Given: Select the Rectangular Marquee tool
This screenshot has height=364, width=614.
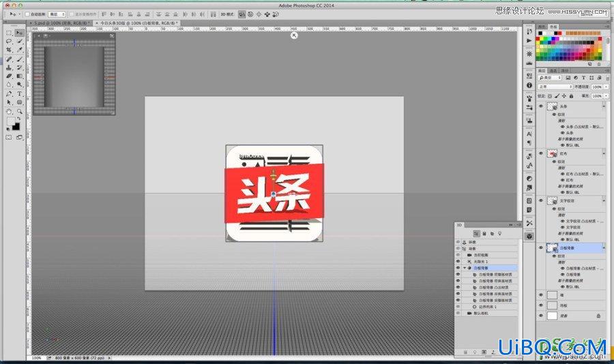Looking at the screenshot, I should coord(9,33).
